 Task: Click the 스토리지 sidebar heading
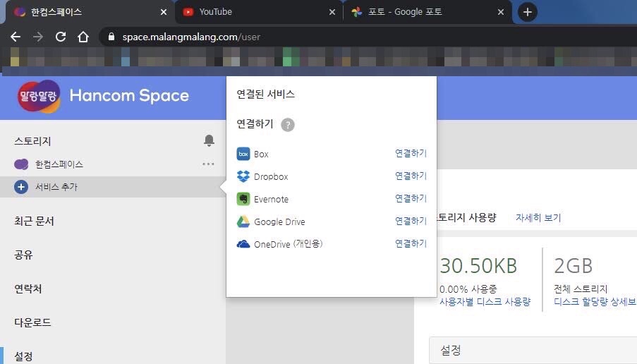(x=32, y=141)
